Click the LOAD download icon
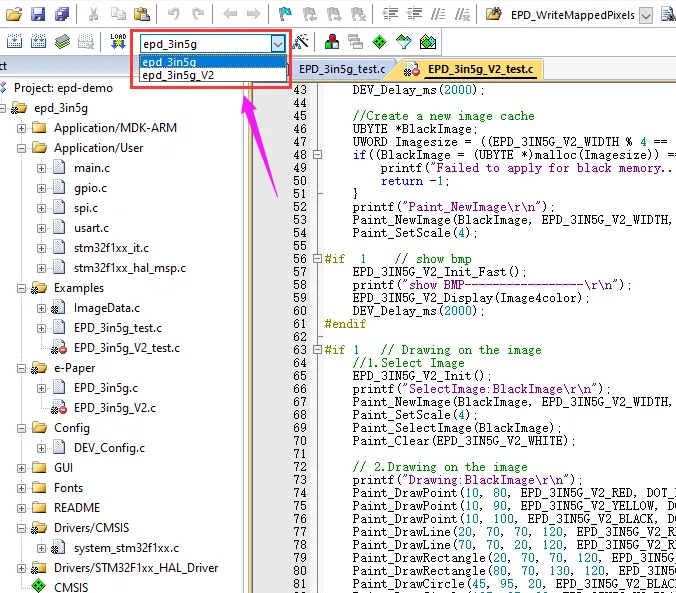Image resolution: width=676 pixels, height=593 pixels. 118,42
